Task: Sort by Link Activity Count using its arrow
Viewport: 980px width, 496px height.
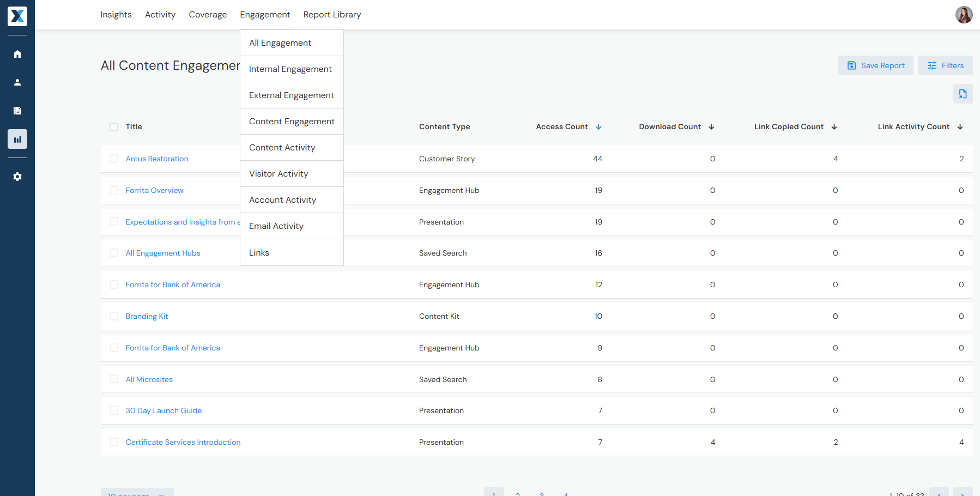Action: [x=960, y=127]
